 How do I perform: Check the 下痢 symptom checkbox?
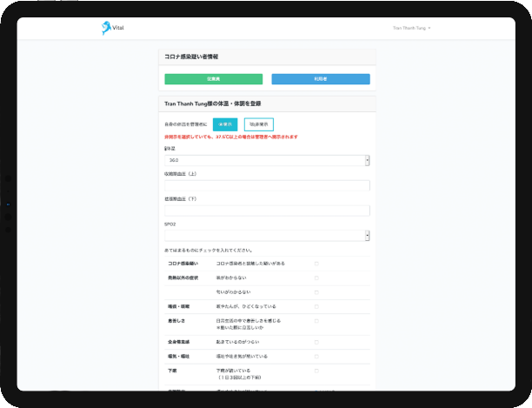(x=316, y=371)
